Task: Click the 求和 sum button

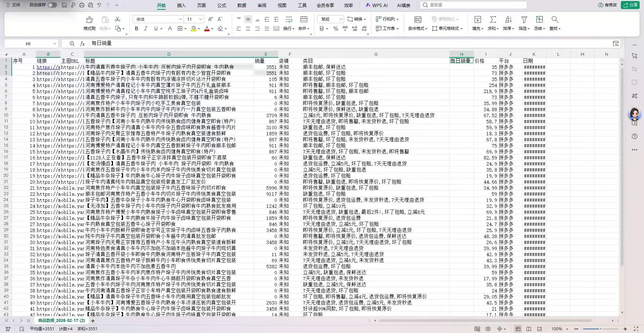Action: [493, 23]
